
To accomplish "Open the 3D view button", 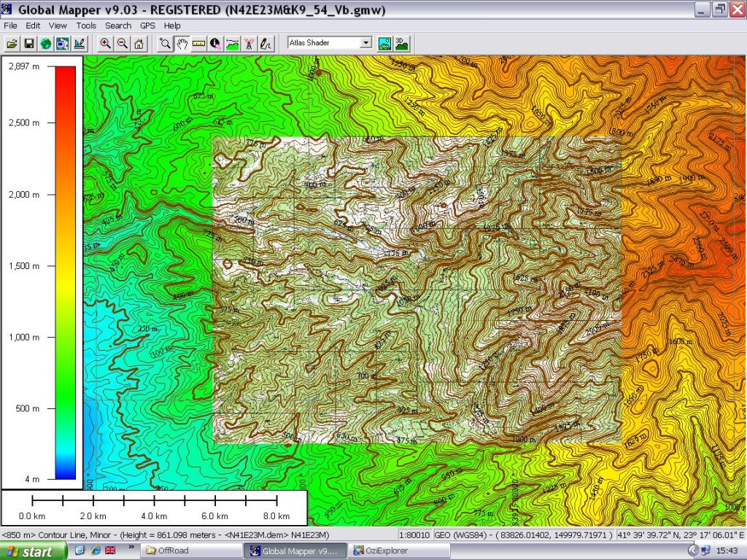I will coord(401,43).
